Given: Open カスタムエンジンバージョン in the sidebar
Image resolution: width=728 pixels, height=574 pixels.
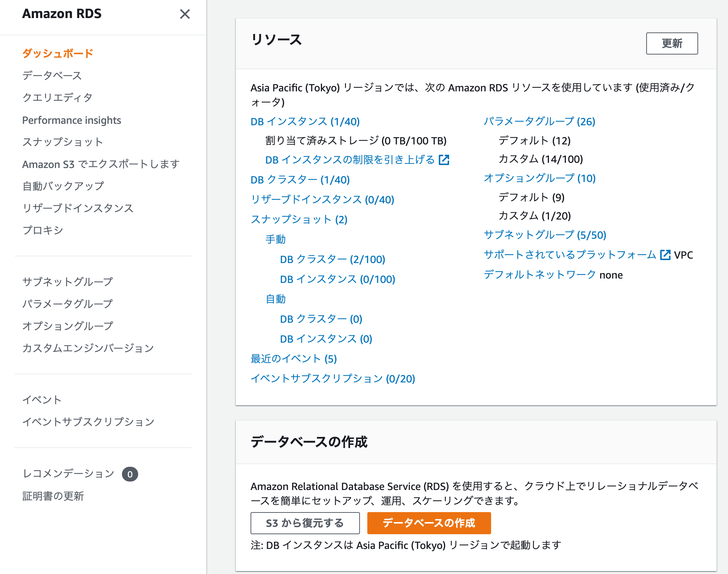Looking at the screenshot, I should pos(88,348).
